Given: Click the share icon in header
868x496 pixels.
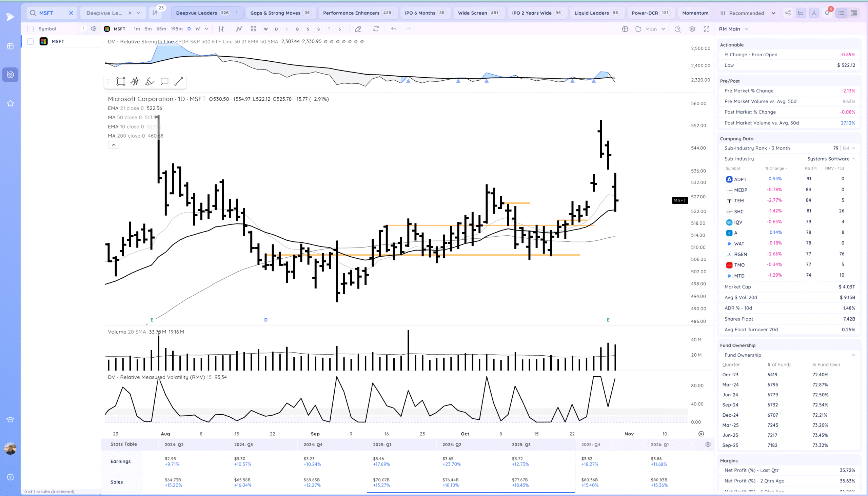Looking at the screenshot, I should point(788,13).
